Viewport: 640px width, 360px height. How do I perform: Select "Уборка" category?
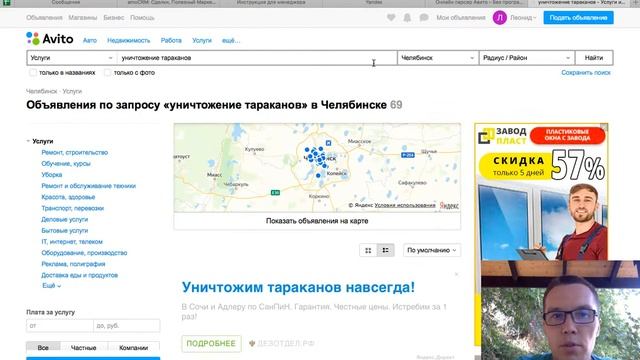52,175
